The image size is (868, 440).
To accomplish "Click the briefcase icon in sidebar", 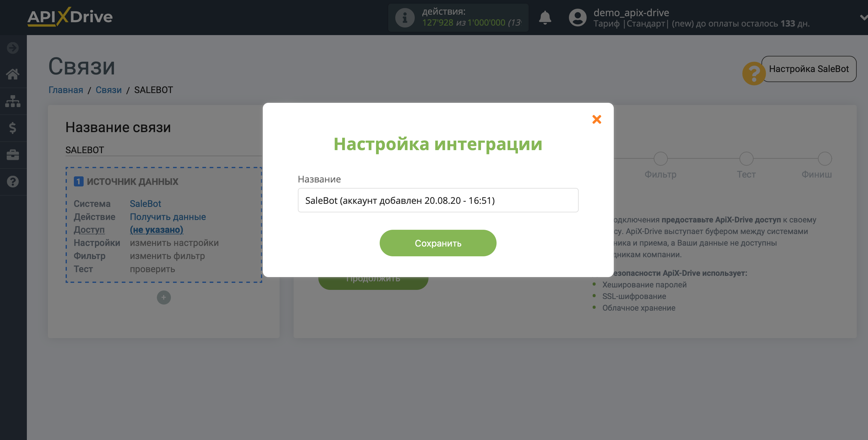I will (x=13, y=155).
